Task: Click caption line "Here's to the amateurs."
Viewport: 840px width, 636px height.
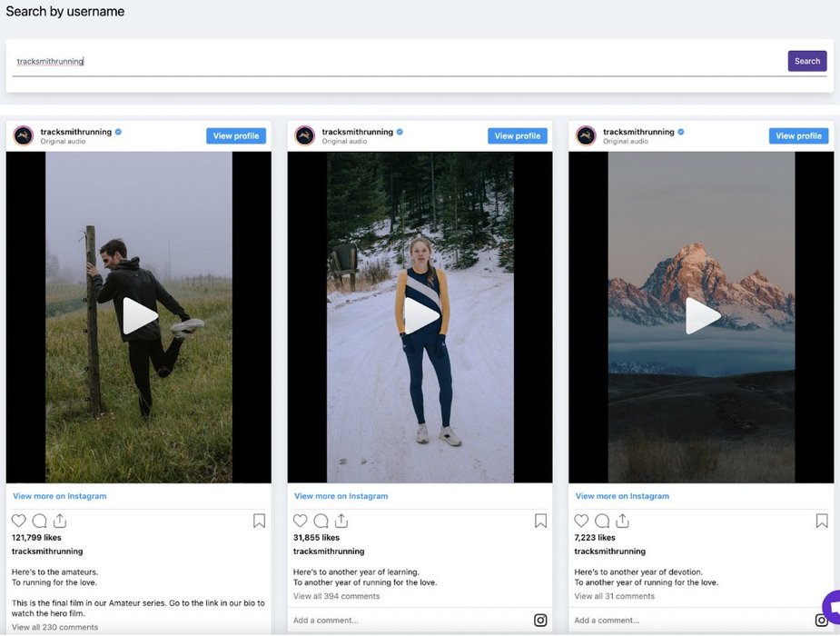Action: pyautogui.click(x=54, y=571)
